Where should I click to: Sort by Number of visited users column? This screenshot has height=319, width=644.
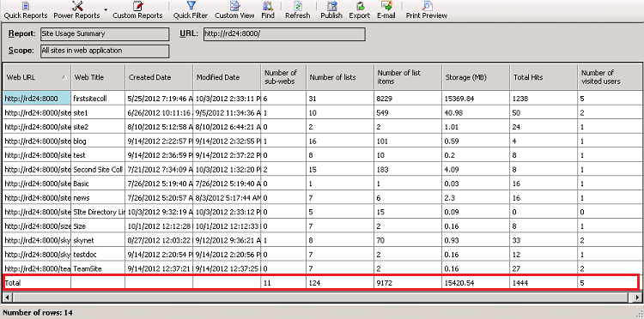(610, 77)
